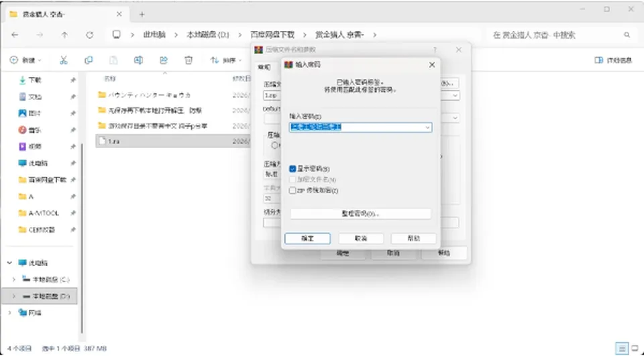Click the help question mark in archive dialog

pos(435,50)
